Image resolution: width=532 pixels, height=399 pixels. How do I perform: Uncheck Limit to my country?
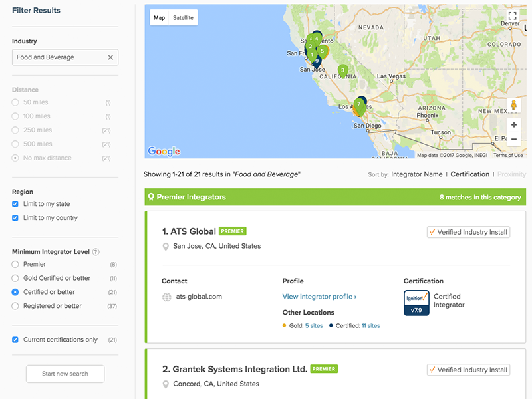[x=15, y=218]
